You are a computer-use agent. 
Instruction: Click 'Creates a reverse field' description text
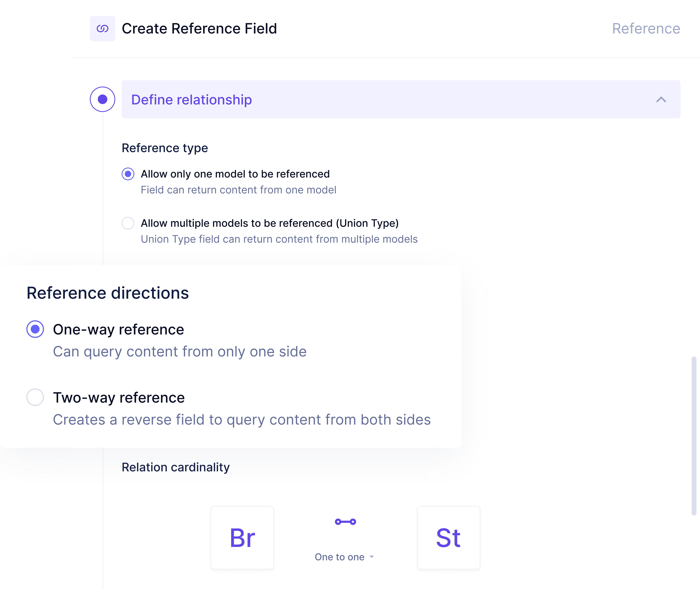pos(242,420)
